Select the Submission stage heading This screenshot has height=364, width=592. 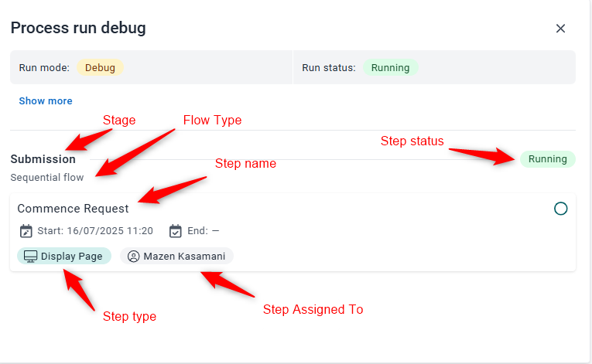[x=43, y=159]
